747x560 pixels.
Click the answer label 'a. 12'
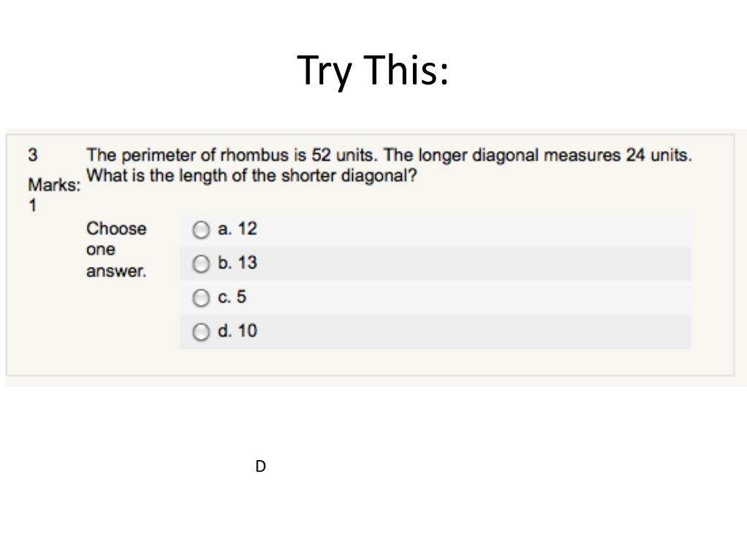[x=237, y=229]
